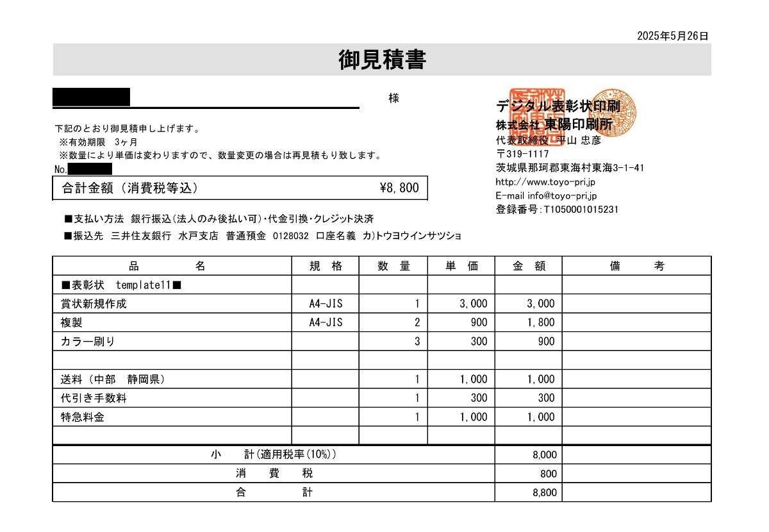Click the A4-JIS spec in 複製 row
Screen dimensions: 769x532
(x=326, y=322)
